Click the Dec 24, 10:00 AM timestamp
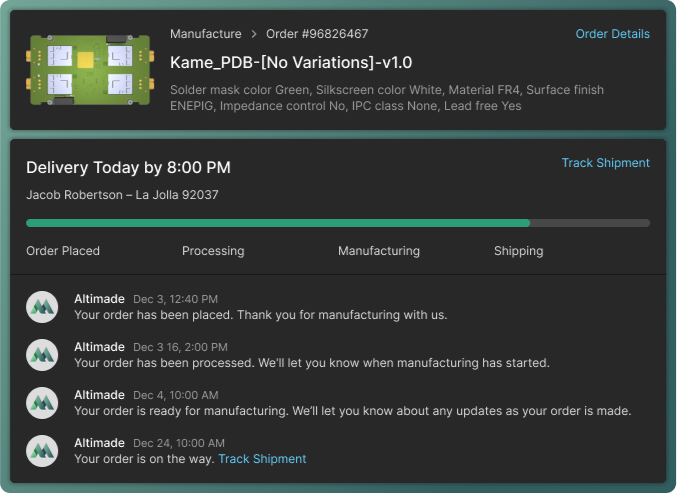The width and height of the screenshot is (677, 493). click(x=178, y=443)
